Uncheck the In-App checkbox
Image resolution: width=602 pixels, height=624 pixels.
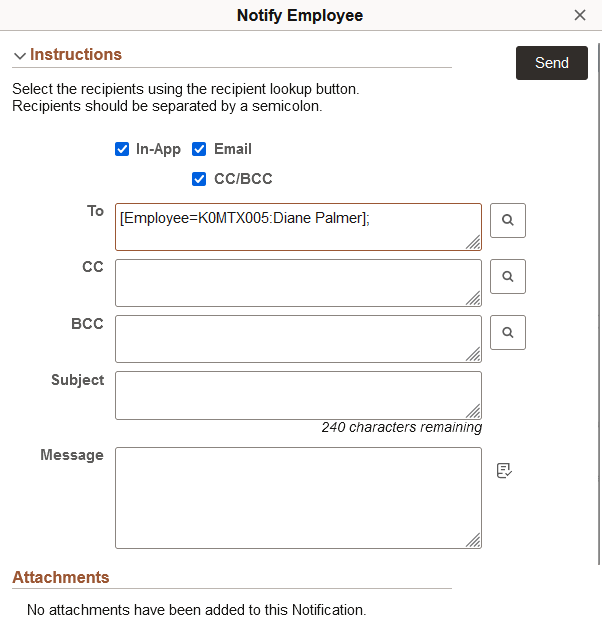coord(122,149)
